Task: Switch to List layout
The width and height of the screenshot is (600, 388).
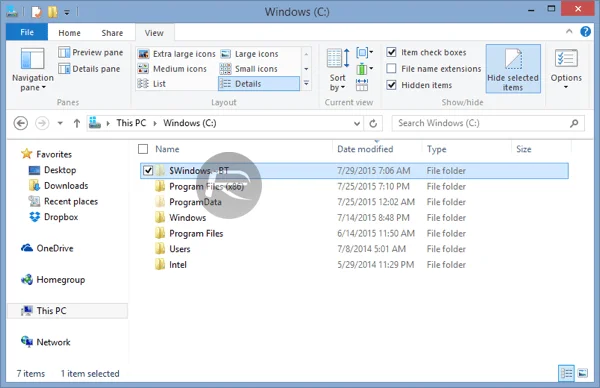Action: coord(152,84)
